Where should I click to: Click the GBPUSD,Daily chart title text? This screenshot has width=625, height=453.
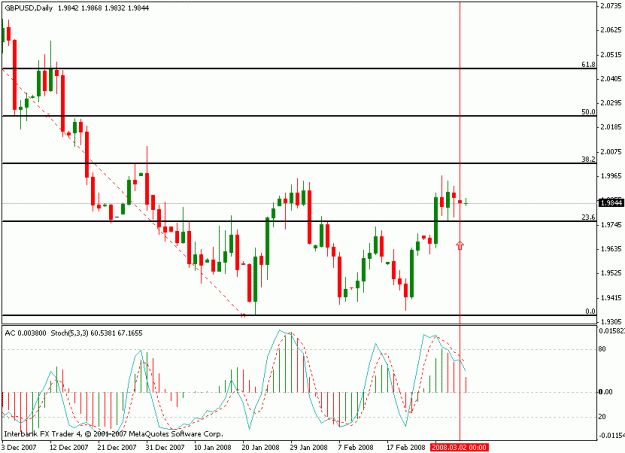click(29, 8)
